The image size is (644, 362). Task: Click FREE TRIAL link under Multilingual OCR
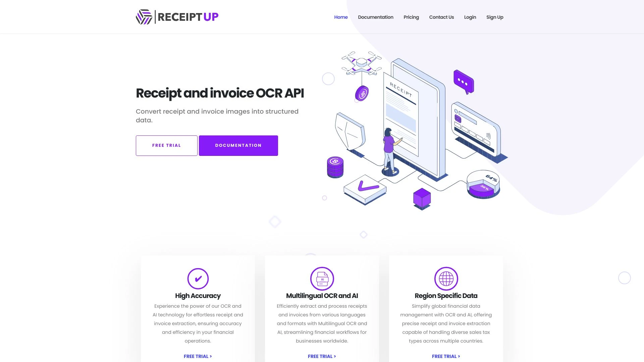(x=322, y=356)
